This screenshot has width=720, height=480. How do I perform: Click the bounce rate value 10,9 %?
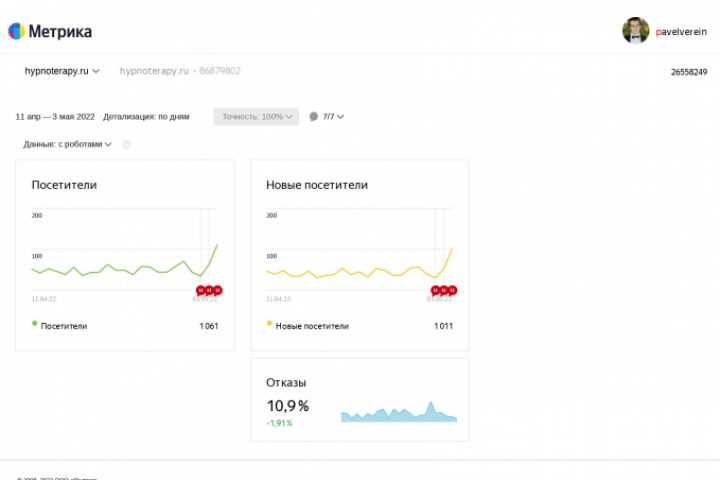288,406
